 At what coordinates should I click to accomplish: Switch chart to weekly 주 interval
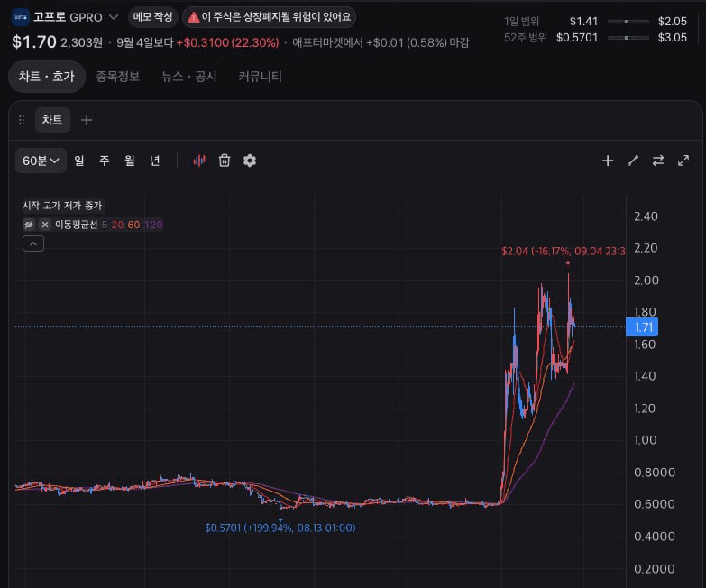[105, 161]
